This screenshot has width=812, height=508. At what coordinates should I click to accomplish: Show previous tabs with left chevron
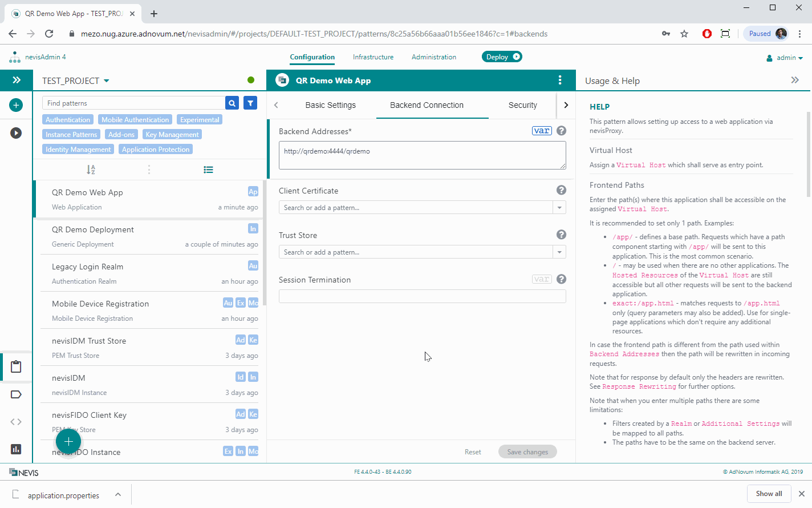point(277,105)
